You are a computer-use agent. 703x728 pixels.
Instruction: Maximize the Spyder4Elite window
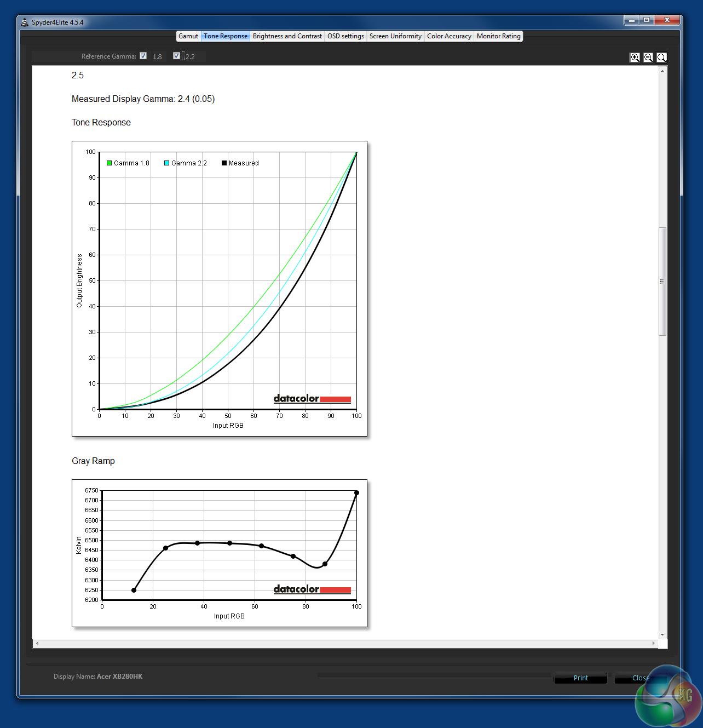coord(647,20)
